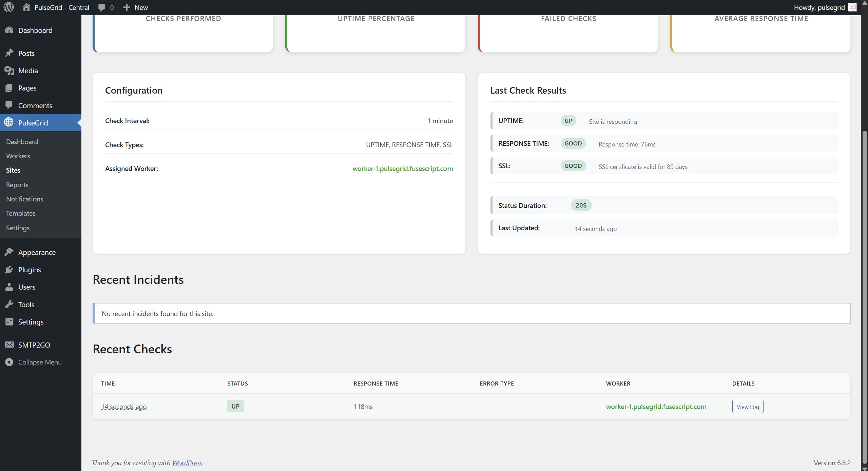Open Workers submenu item
The image size is (868, 471).
tap(18, 156)
